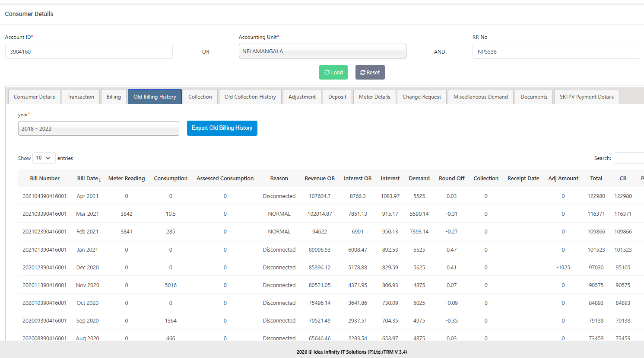This screenshot has width=644, height=358.
Task: Open the year range dropdown
Action: tap(98, 128)
